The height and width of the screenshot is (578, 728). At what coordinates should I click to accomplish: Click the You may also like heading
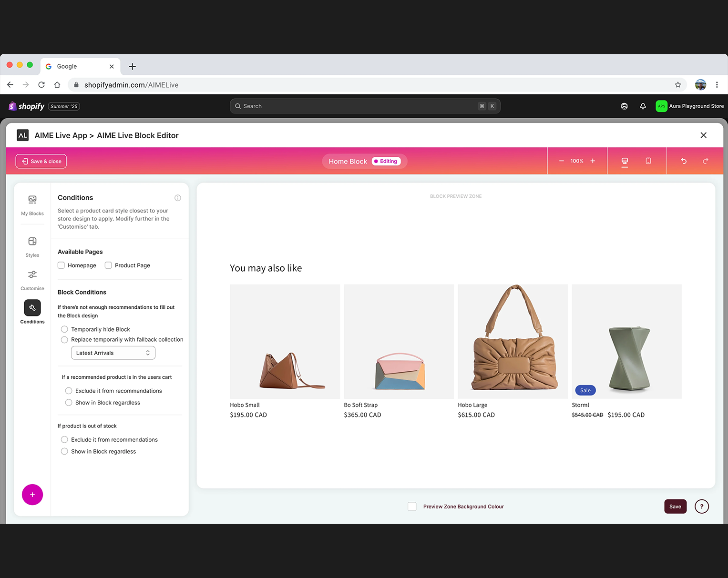click(x=266, y=268)
